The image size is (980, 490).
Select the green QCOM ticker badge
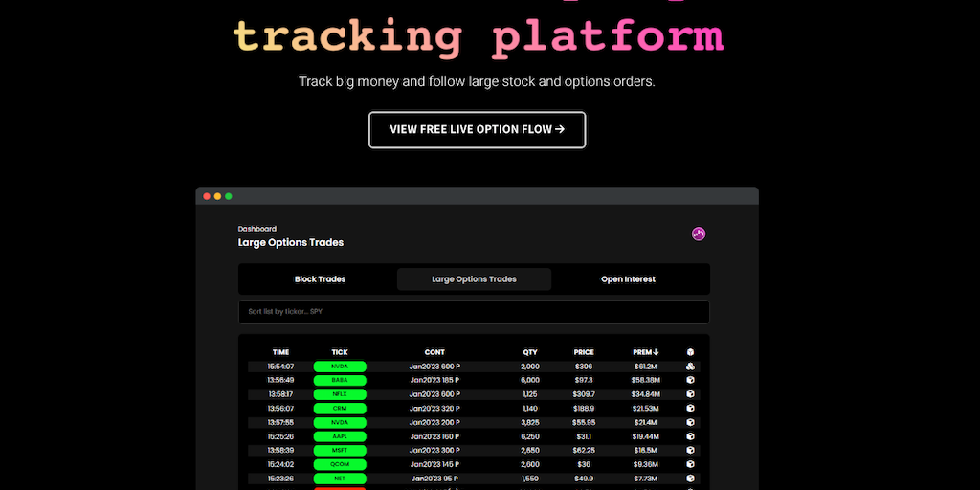(x=340, y=464)
